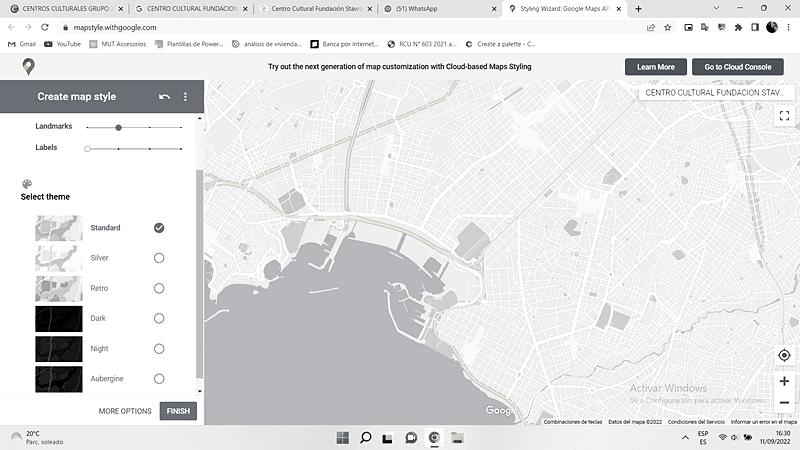Show hidden system tray icons

685,437
